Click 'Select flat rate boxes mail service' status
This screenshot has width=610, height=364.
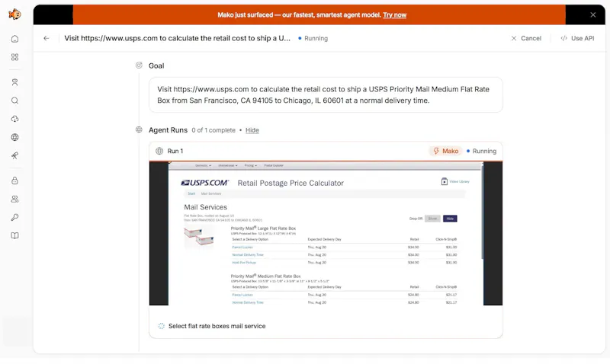217,326
